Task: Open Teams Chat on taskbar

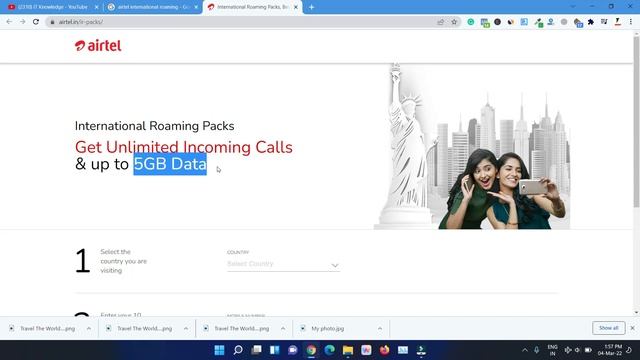Action: point(293,350)
